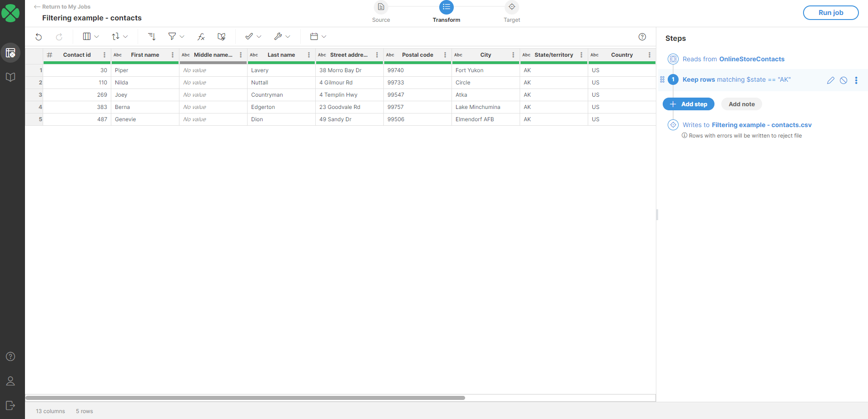
Task: Click the undo arrow in the toolbar
Action: (39, 37)
